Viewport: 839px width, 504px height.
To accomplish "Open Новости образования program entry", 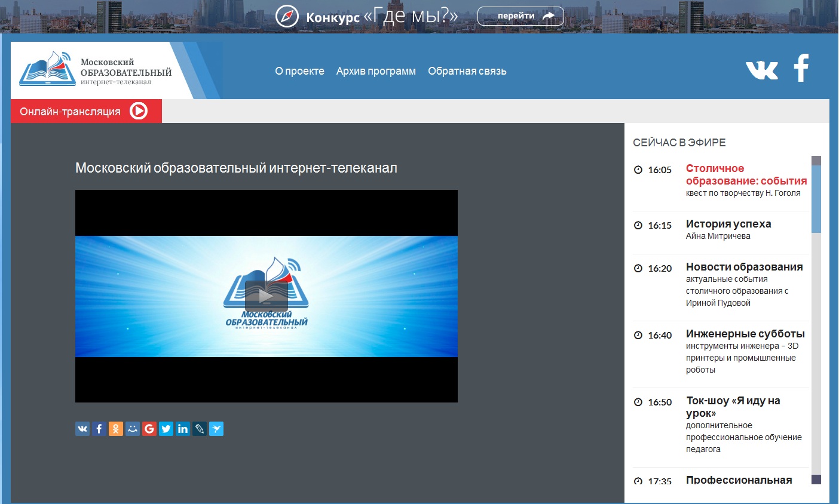I will (745, 267).
